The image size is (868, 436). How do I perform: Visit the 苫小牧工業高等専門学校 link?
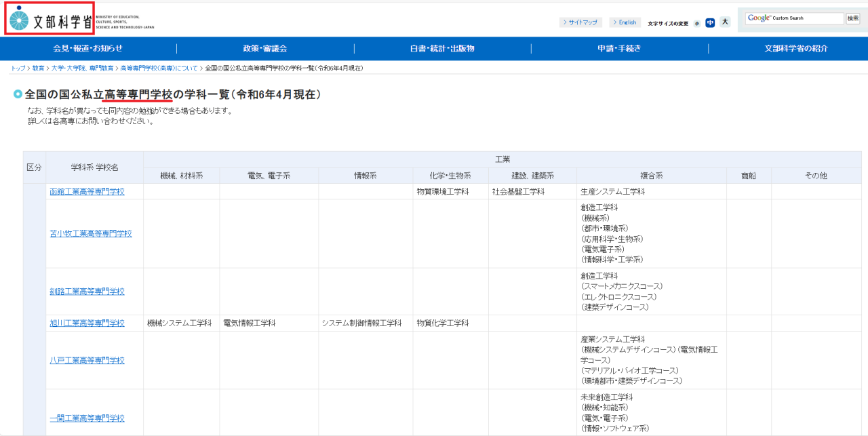tap(91, 234)
